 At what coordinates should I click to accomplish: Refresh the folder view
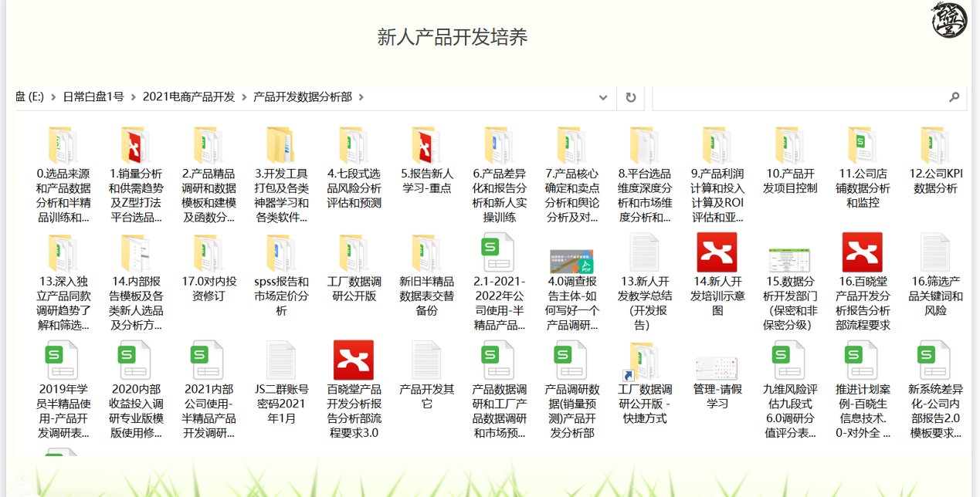click(x=631, y=97)
